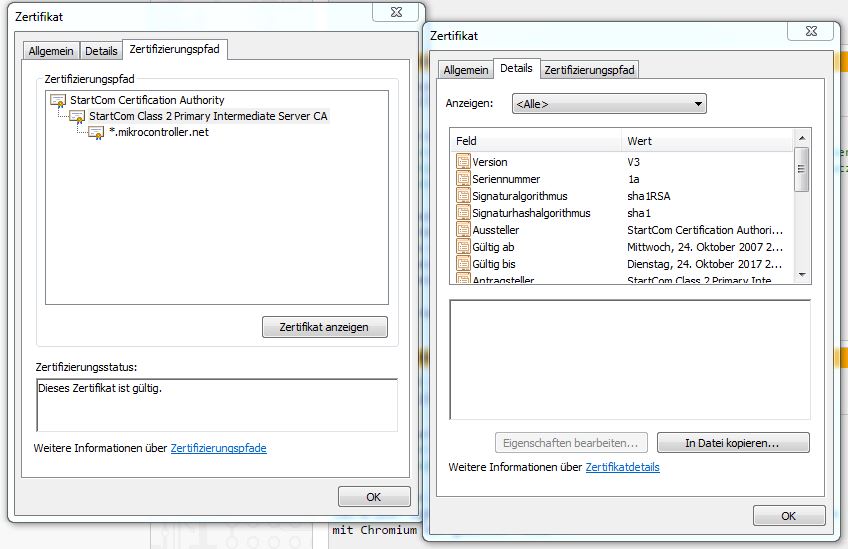Select the Signaturalgorithmus row label

pyautogui.click(x=520, y=196)
